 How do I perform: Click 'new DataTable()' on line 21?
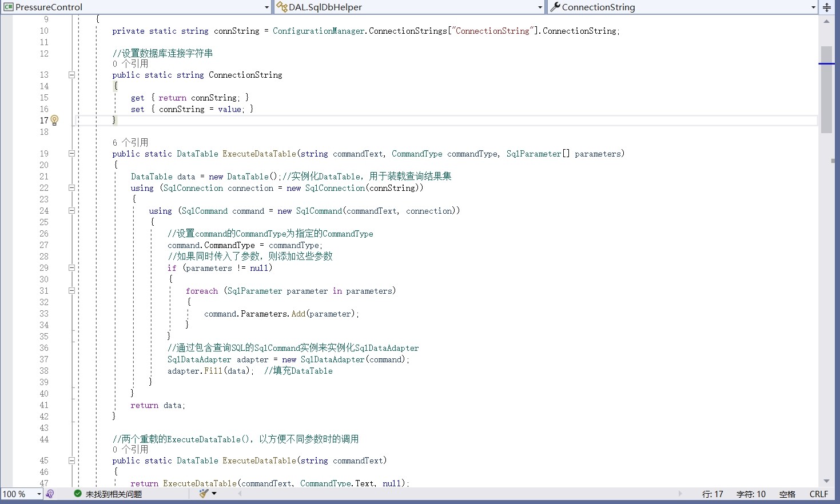(243, 177)
